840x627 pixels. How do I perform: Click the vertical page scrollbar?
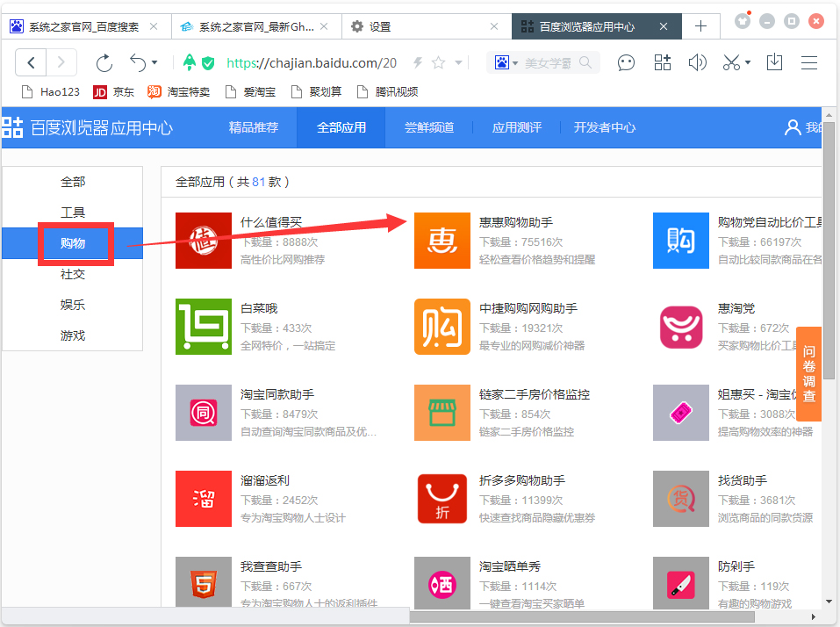tap(829, 249)
